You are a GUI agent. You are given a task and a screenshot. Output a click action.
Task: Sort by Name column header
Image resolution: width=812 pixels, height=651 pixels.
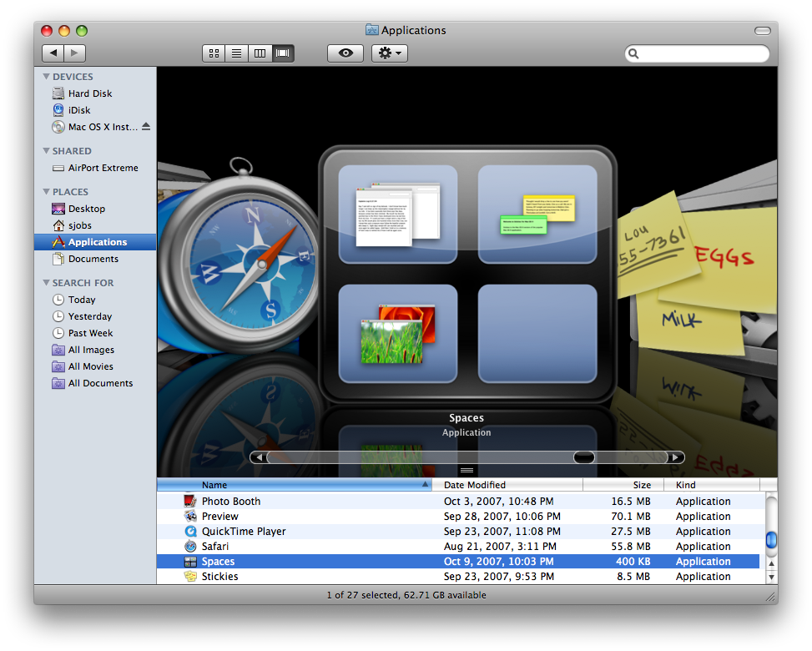point(294,485)
